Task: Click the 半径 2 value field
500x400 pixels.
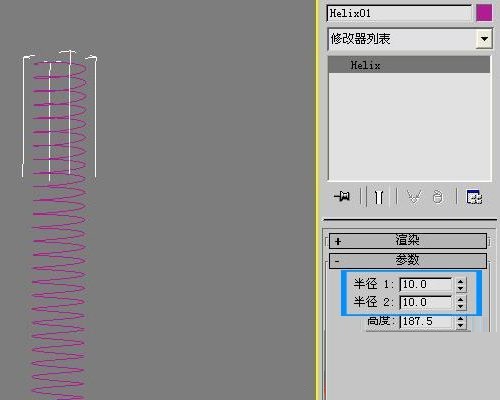Action: 426,302
